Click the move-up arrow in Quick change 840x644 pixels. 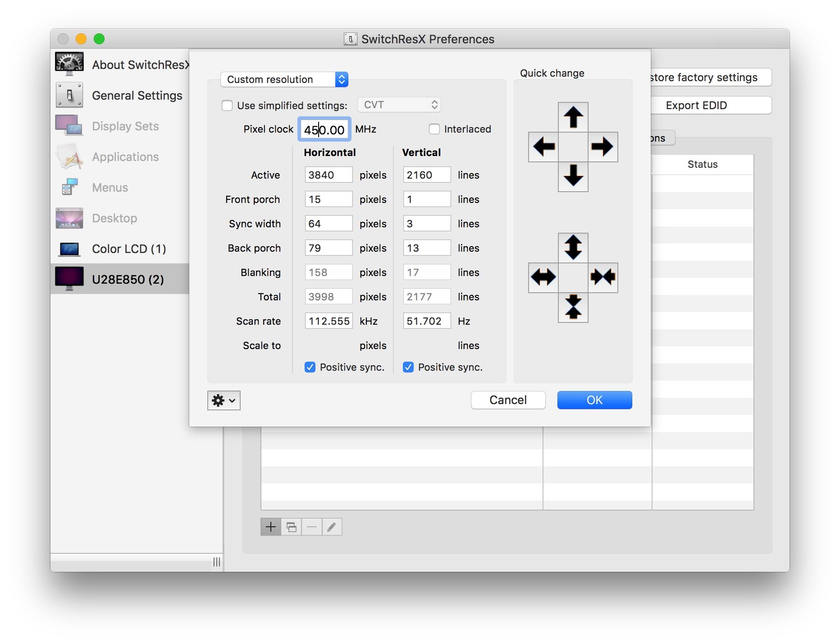(573, 117)
